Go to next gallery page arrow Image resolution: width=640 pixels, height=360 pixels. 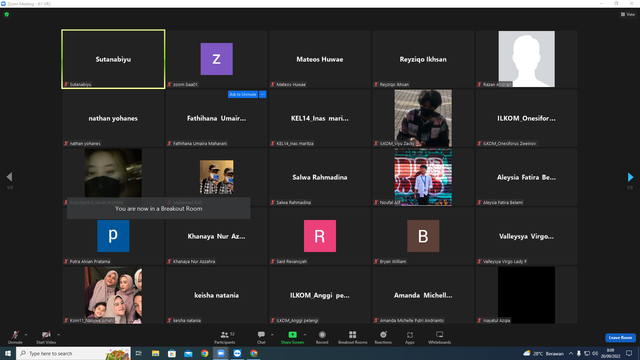pyautogui.click(x=630, y=177)
